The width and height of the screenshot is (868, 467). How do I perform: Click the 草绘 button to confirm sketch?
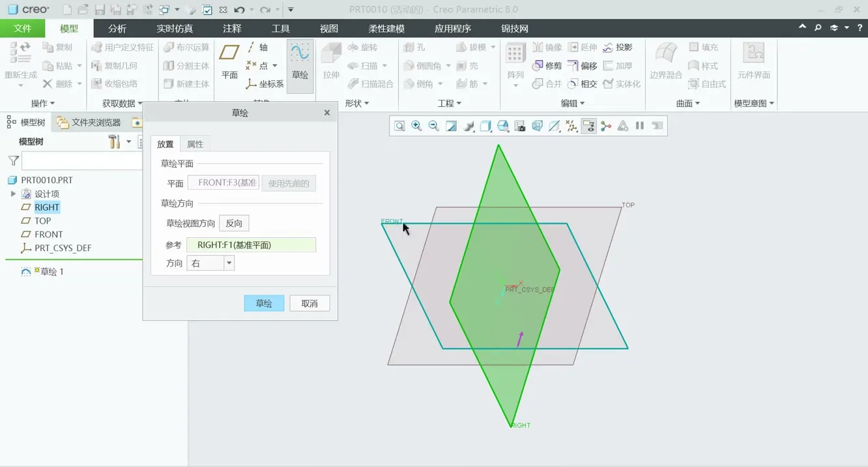(x=264, y=303)
